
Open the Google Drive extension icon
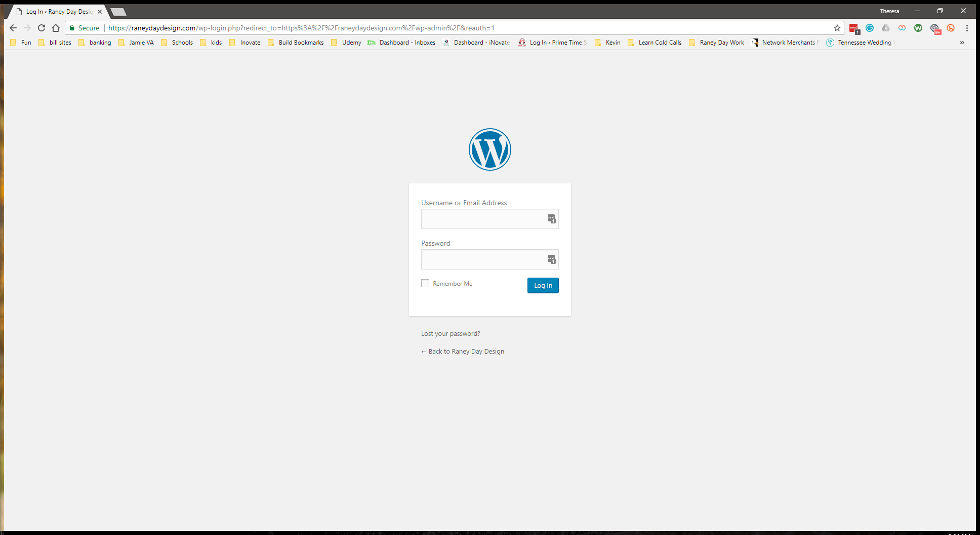click(886, 28)
